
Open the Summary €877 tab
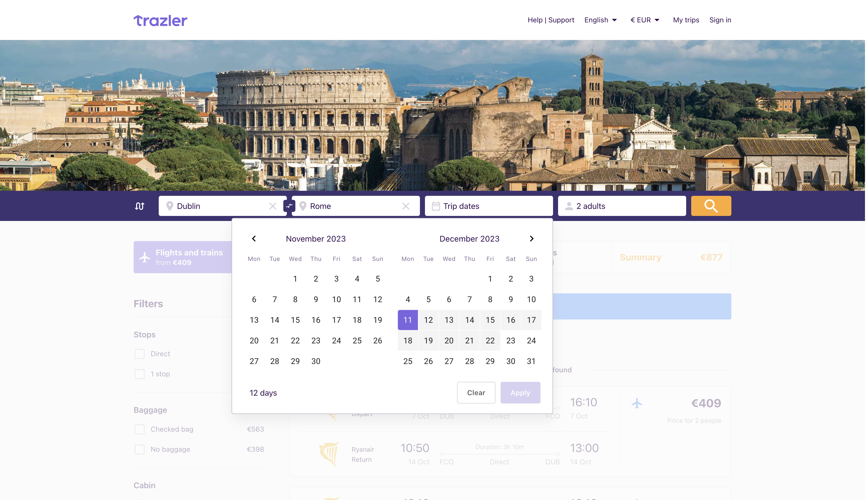tap(671, 257)
